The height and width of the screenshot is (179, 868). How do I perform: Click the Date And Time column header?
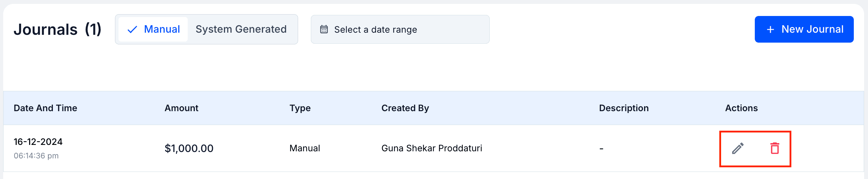(45, 108)
